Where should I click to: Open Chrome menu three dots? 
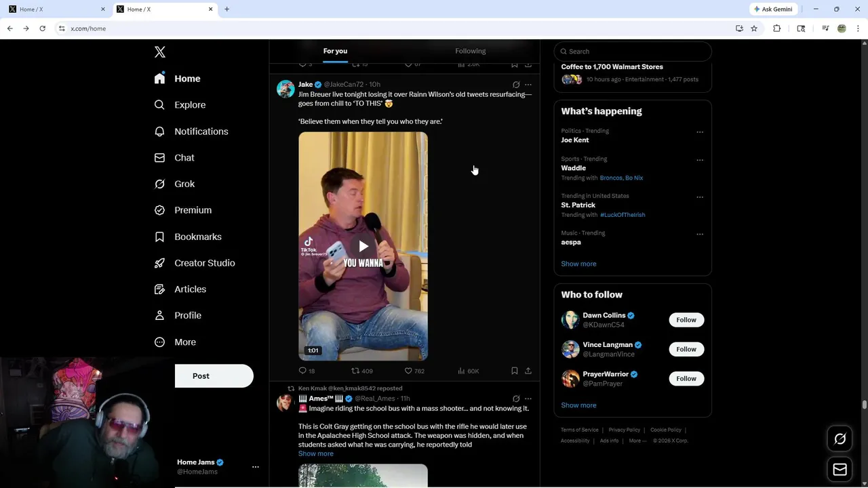point(859,28)
